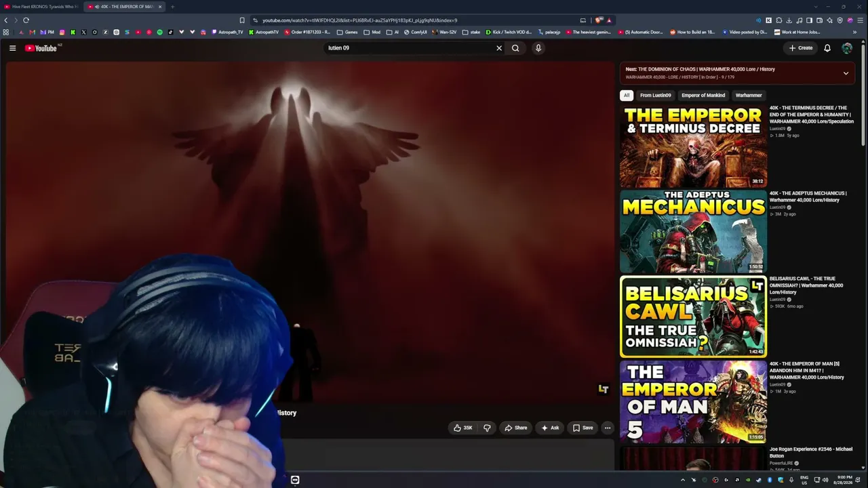Open YouTube notifications bell
The image size is (868, 488).
click(827, 48)
